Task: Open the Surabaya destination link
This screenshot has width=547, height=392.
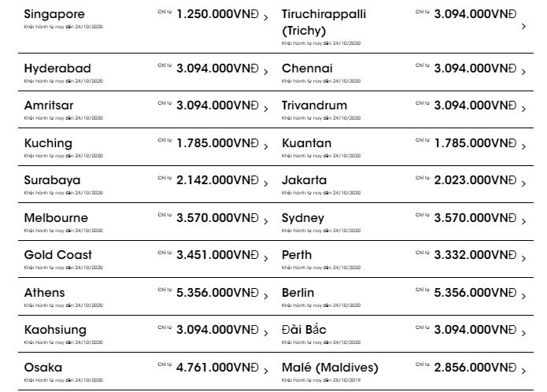Action: (x=52, y=180)
